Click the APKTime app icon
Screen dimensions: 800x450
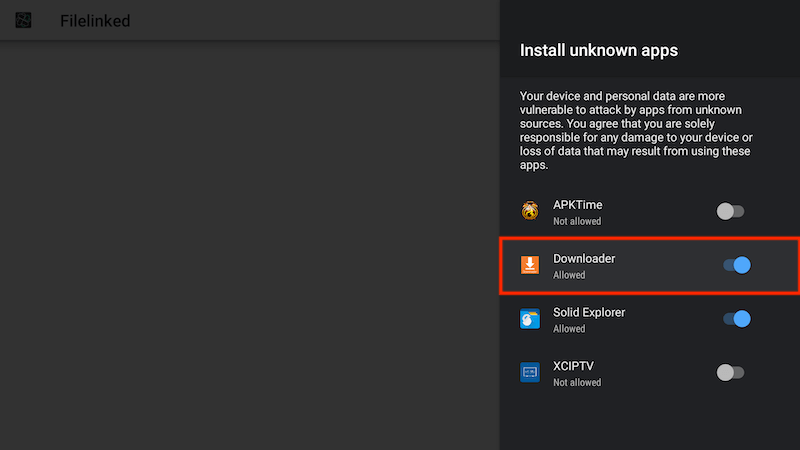530,211
